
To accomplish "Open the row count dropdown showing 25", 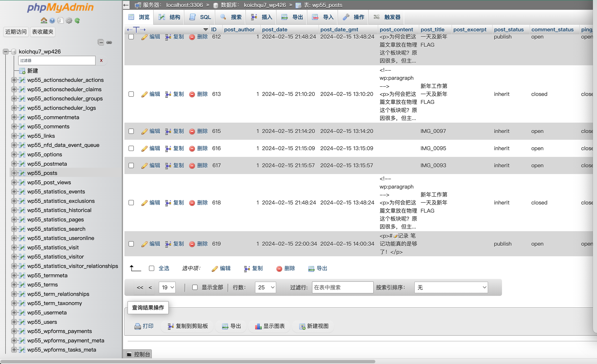I will (x=266, y=287).
